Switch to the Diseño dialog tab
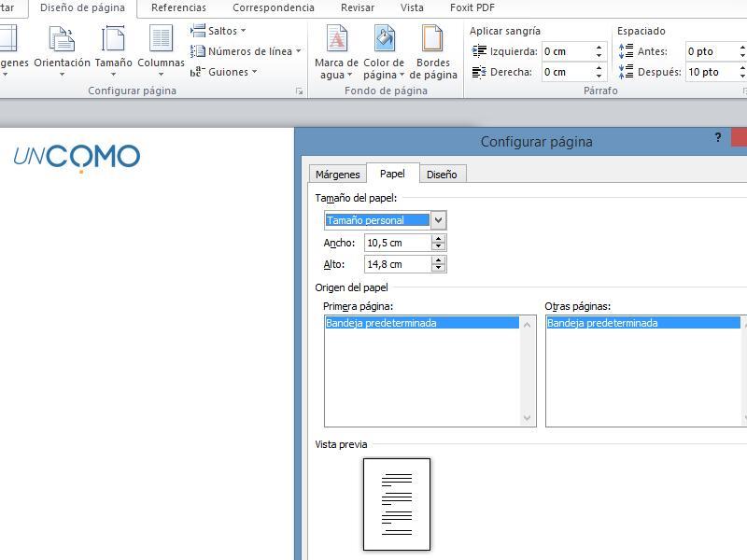The width and height of the screenshot is (747, 560). pyautogui.click(x=442, y=175)
